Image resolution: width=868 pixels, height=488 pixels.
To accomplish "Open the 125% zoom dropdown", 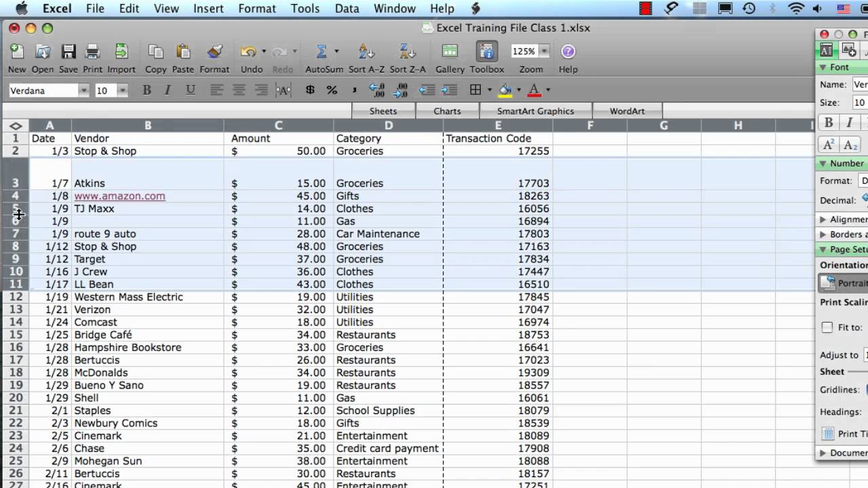I will (544, 51).
